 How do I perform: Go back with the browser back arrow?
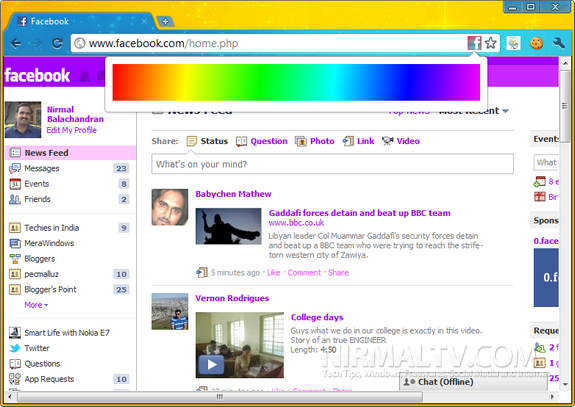(16, 44)
